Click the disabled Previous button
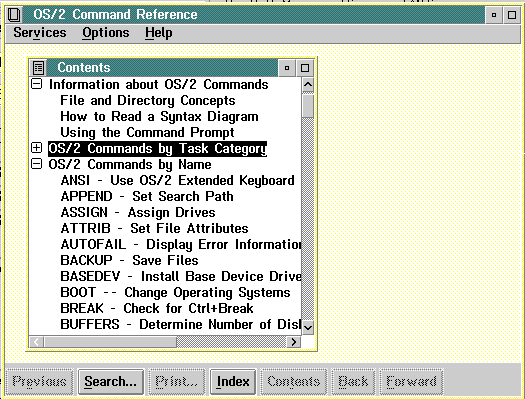Image resolution: width=525 pixels, height=399 pixels. (x=40, y=382)
